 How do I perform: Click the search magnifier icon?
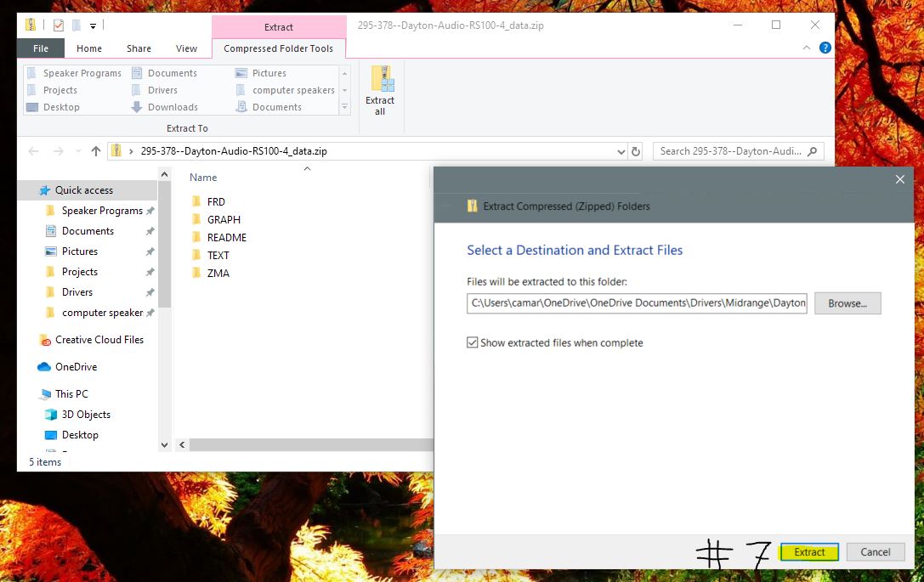click(812, 151)
